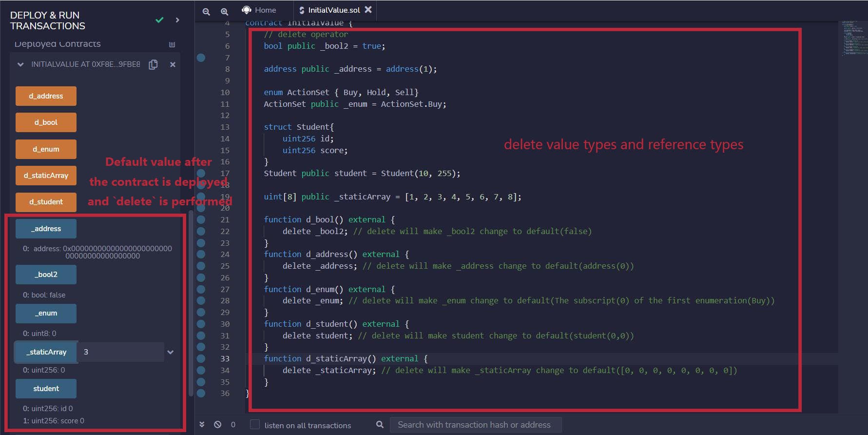Call the _bool2 getter button

click(46, 275)
